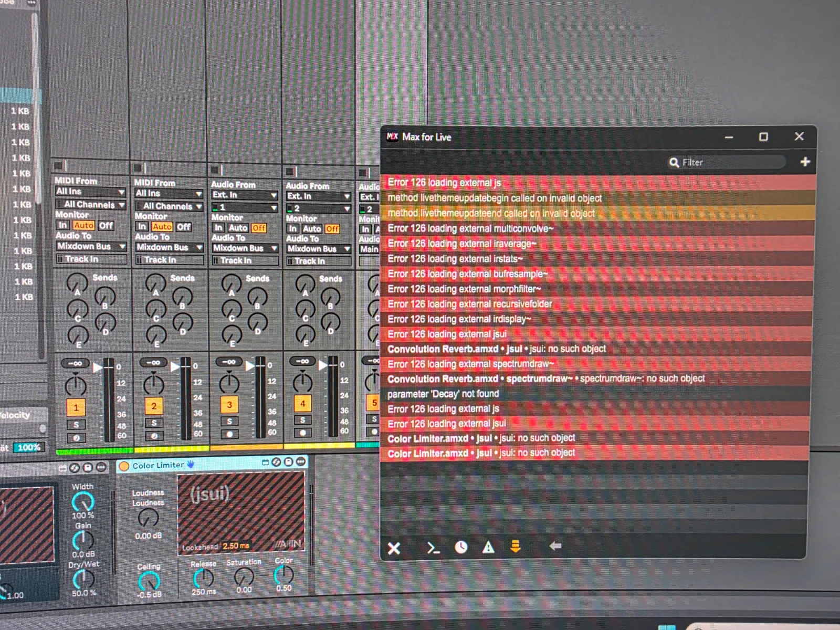The image size is (840, 630).
Task: Deactivate track 1 with its activator
Action: pyautogui.click(x=76, y=407)
